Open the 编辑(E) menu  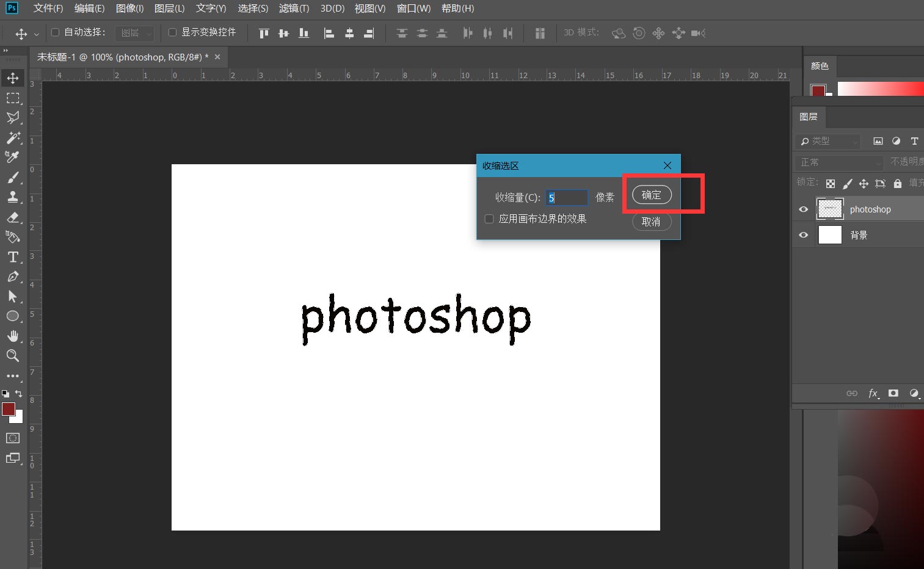point(89,9)
